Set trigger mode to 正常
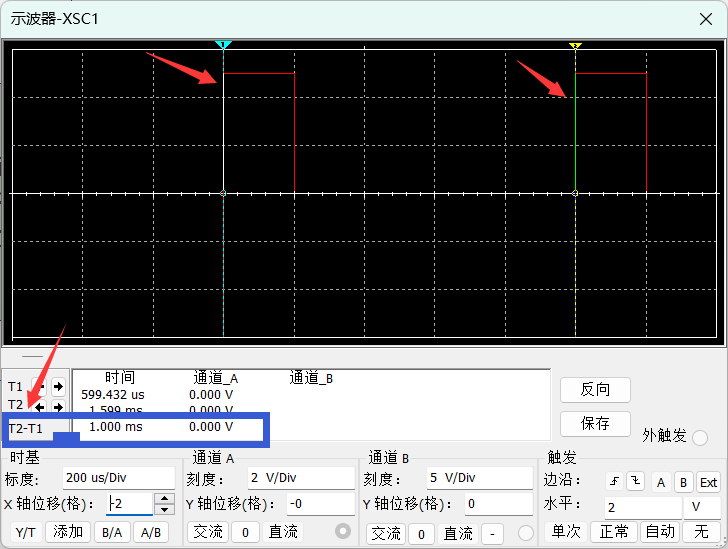 pos(614,531)
